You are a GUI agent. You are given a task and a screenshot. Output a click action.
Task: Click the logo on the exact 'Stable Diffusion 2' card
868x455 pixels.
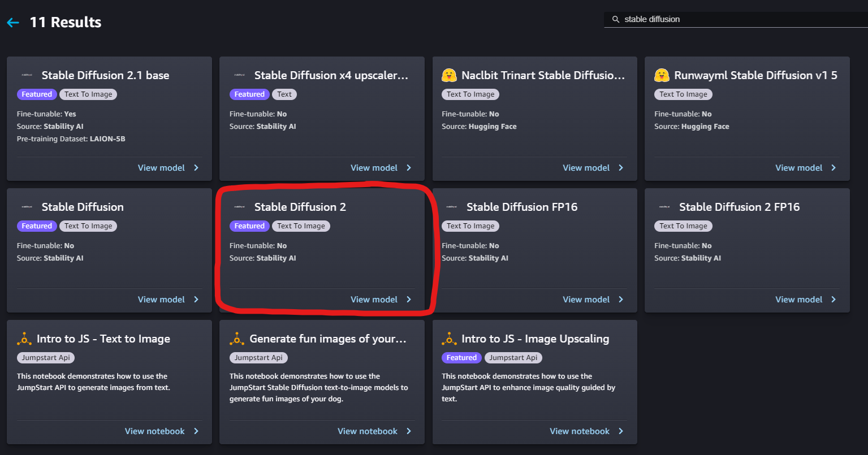pyautogui.click(x=239, y=207)
